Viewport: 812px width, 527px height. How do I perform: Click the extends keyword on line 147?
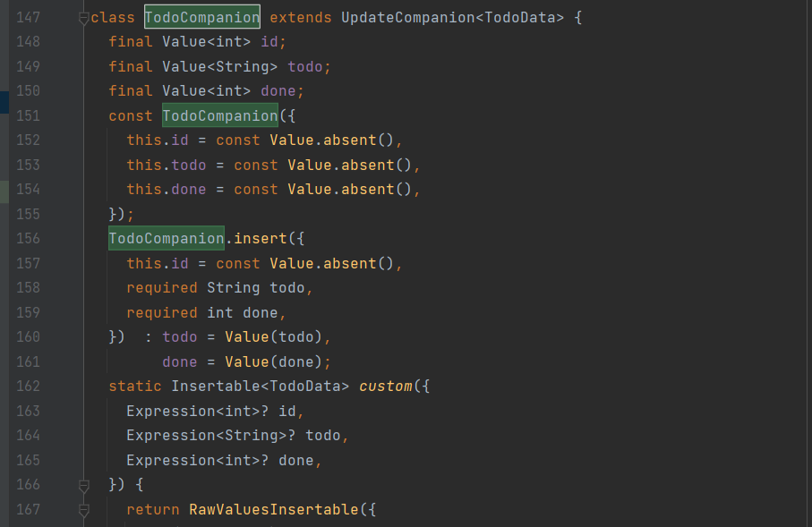pos(300,17)
